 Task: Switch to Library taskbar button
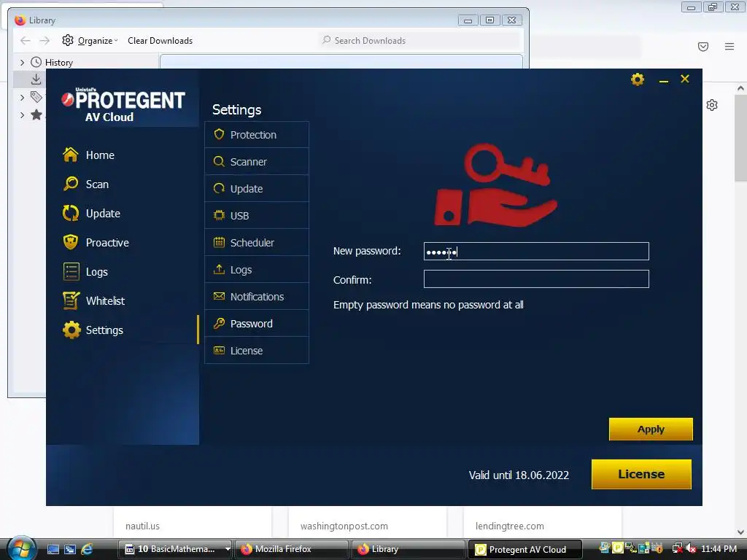[x=408, y=549]
